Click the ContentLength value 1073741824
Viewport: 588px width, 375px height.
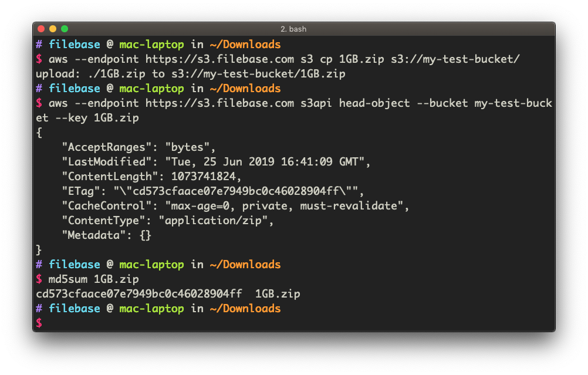tap(204, 176)
